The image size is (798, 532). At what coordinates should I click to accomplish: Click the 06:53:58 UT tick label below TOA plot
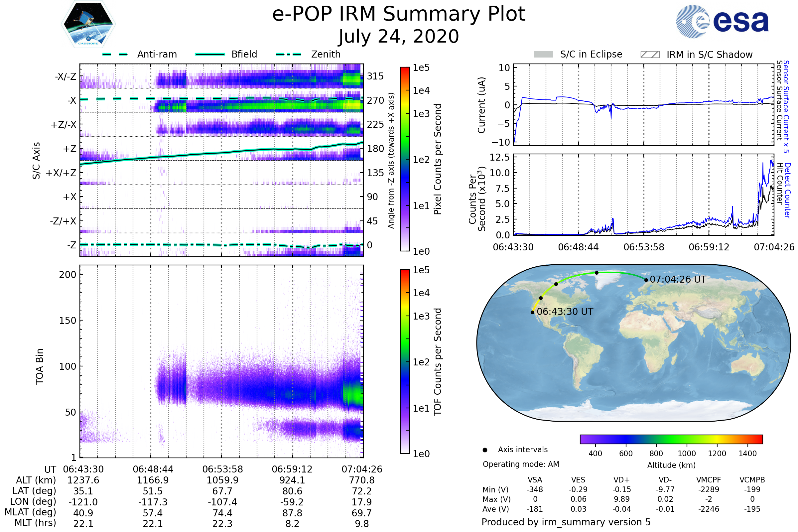click(x=222, y=469)
